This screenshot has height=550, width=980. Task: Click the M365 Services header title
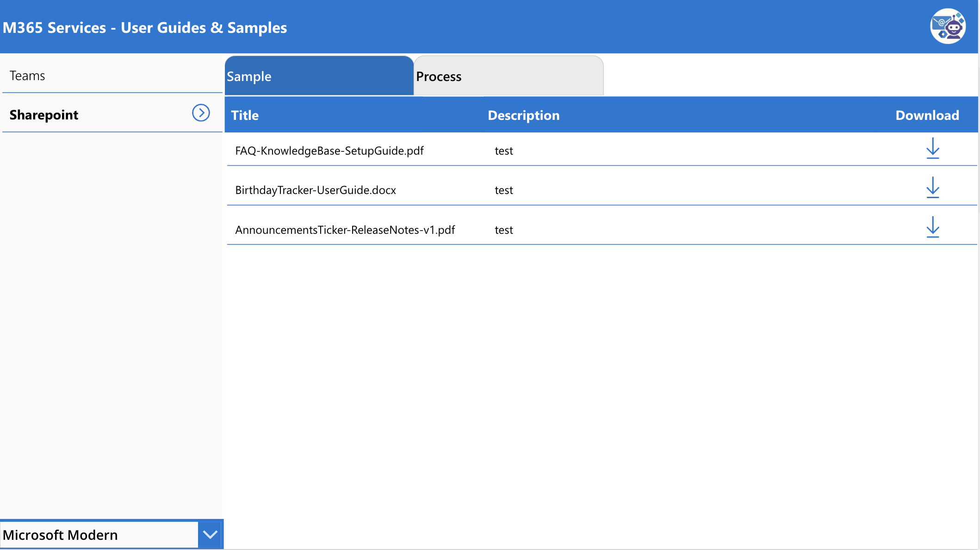(145, 28)
